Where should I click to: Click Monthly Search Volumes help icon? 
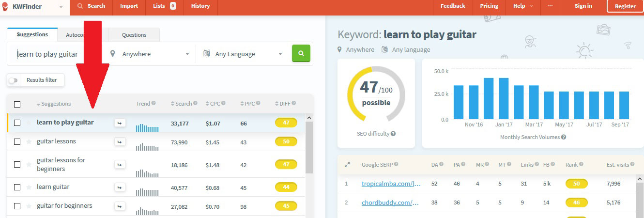[564, 137]
